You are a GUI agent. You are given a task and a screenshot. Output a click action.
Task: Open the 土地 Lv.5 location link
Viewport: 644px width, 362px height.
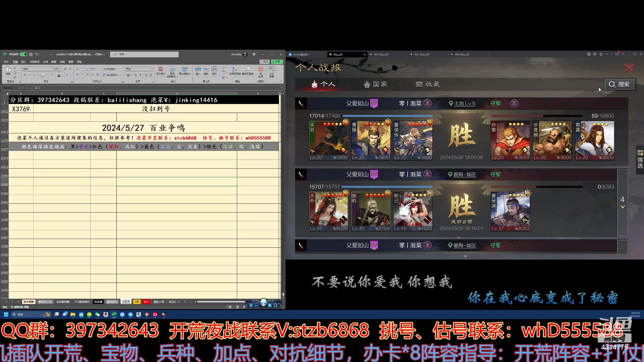tap(464, 104)
